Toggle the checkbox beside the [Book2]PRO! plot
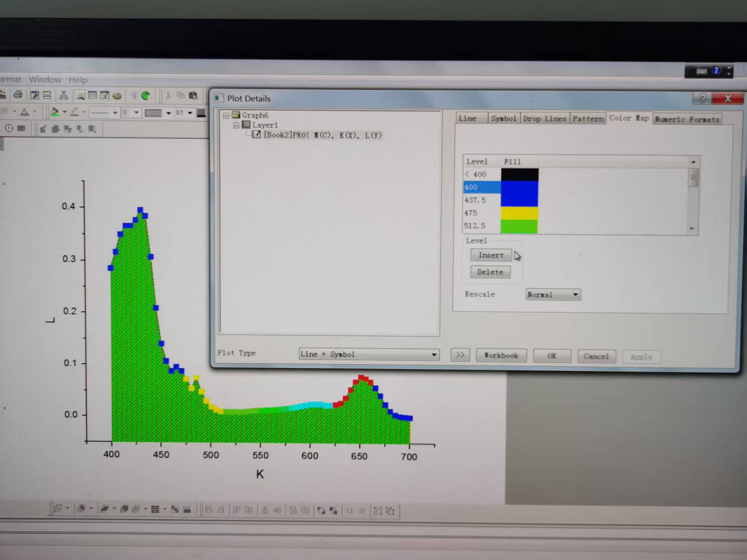 coord(257,135)
